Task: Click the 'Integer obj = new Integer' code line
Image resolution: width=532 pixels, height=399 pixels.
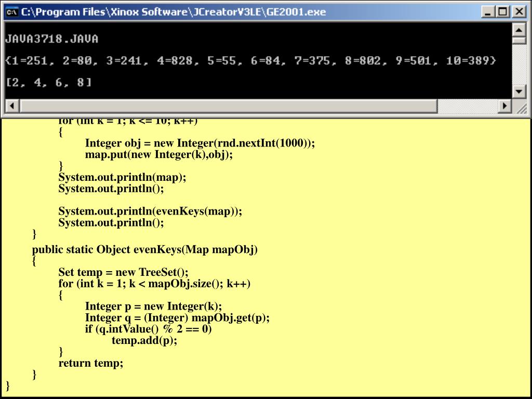Action: click(x=200, y=143)
